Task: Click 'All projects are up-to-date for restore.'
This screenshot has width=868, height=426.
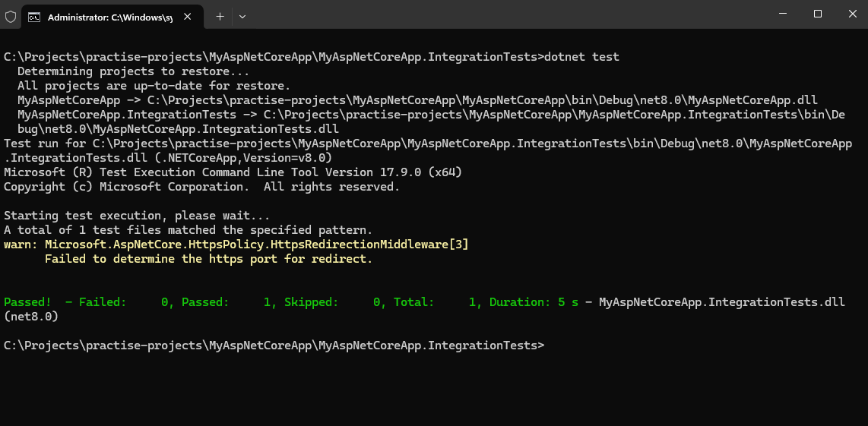Action: coord(154,86)
